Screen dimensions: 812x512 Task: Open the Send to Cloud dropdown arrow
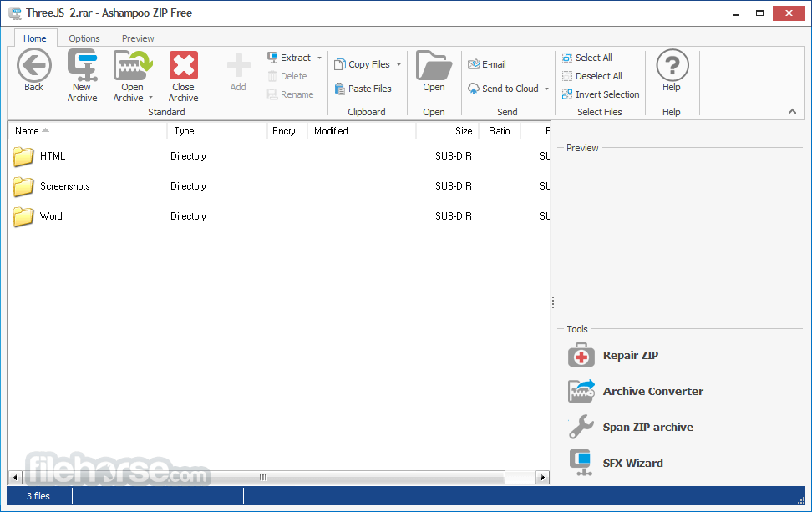tap(546, 89)
